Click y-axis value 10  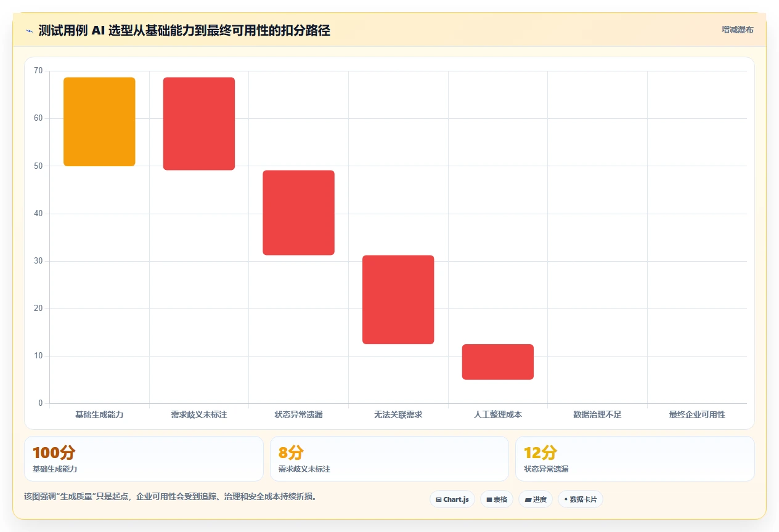38,356
